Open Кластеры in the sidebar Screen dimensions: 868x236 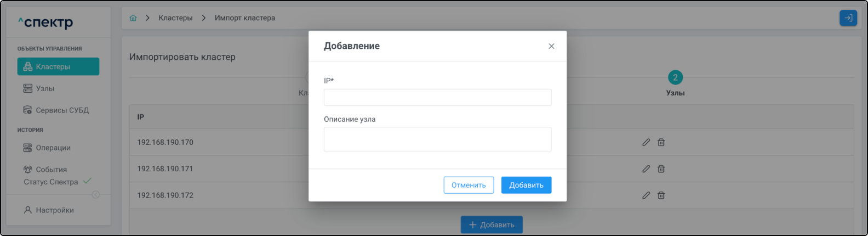click(x=58, y=66)
